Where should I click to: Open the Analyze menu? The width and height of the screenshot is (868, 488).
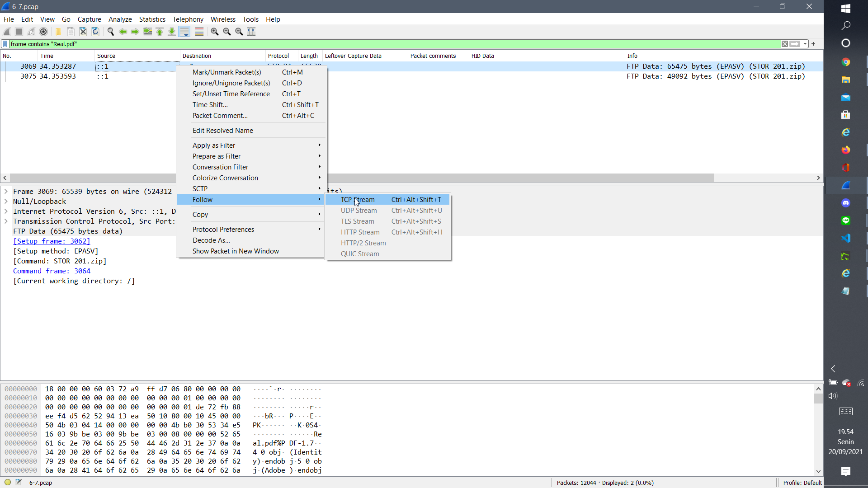pyautogui.click(x=120, y=19)
